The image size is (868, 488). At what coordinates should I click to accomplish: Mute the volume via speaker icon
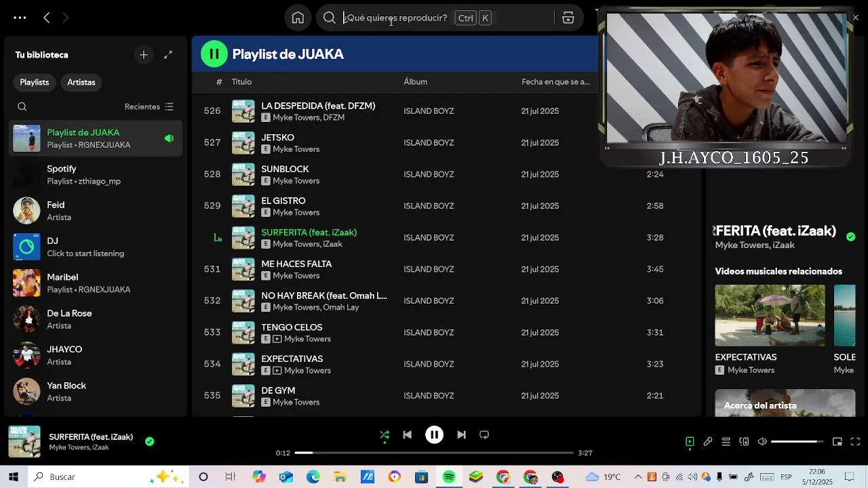(x=762, y=442)
